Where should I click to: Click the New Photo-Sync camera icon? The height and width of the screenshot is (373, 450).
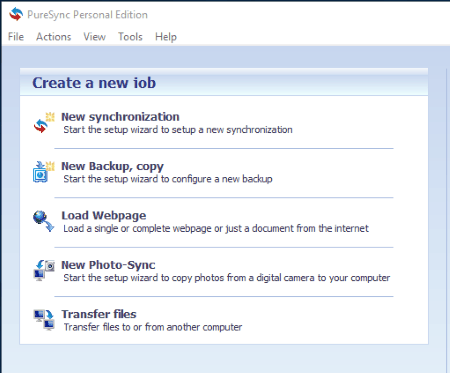click(44, 270)
